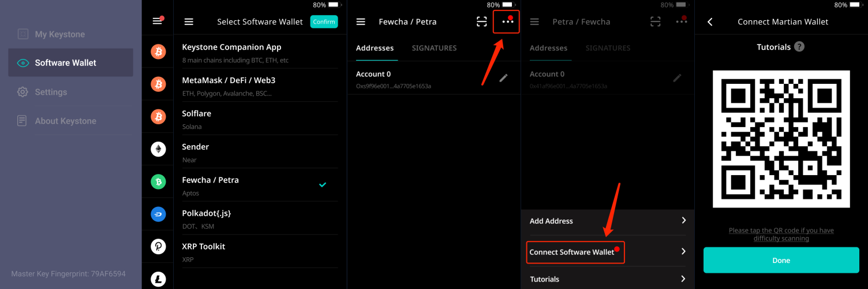Expand the Tutorials row chevron arrow
Viewport: 868px width, 289px height.
[683, 279]
